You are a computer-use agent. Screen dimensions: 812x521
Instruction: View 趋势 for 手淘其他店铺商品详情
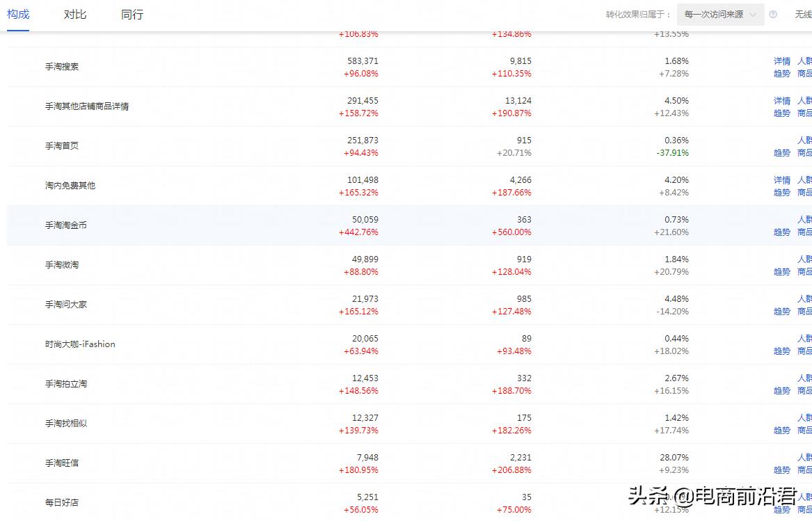coord(782,113)
